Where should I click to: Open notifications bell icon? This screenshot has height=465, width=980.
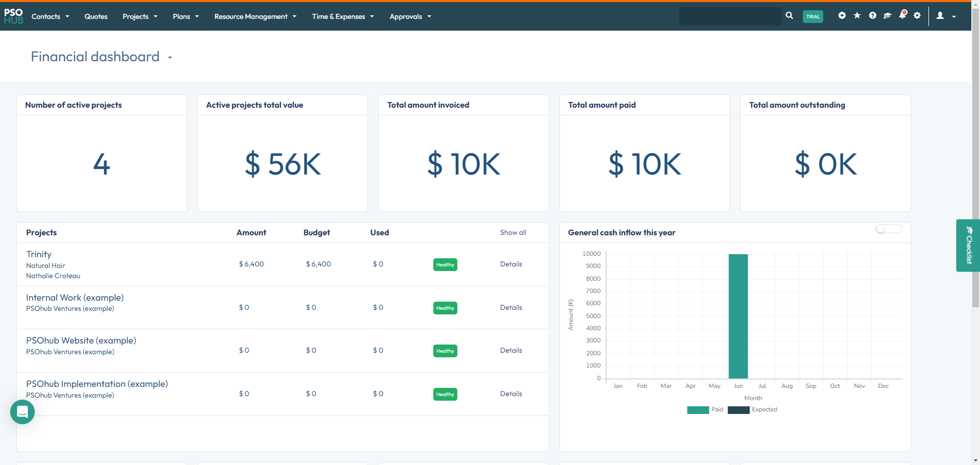[902, 15]
